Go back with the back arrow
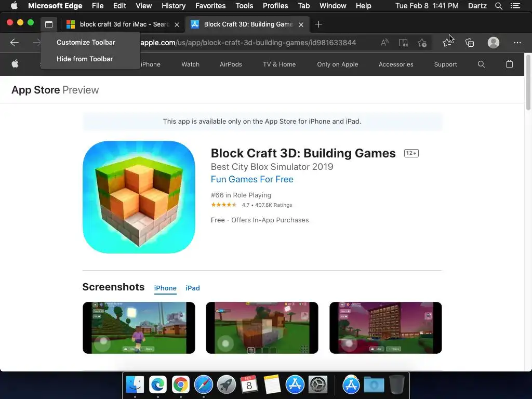The height and width of the screenshot is (399, 532). pyautogui.click(x=14, y=43)
